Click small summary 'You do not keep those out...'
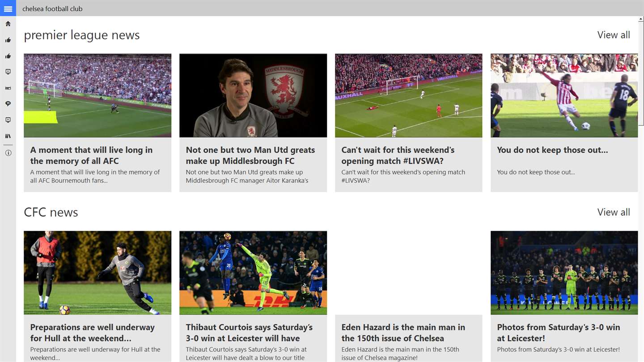The height and width of the screenshot is (362, 644). coord(536,172)
